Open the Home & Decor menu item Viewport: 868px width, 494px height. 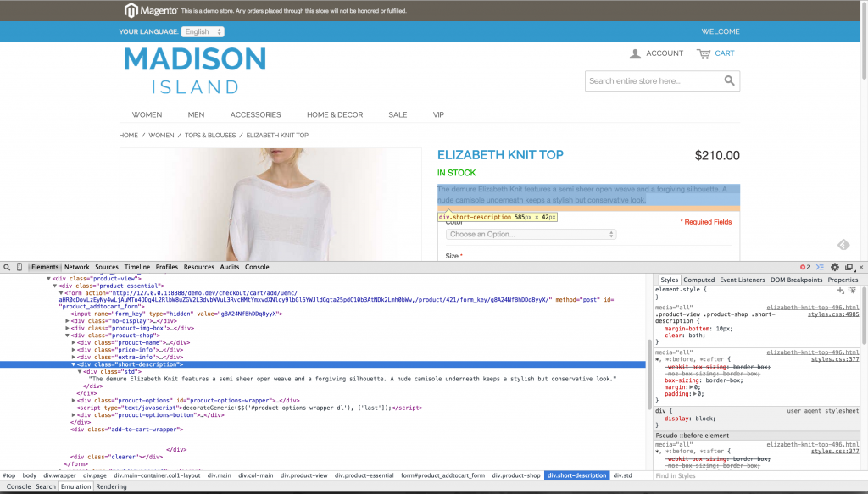335,115
